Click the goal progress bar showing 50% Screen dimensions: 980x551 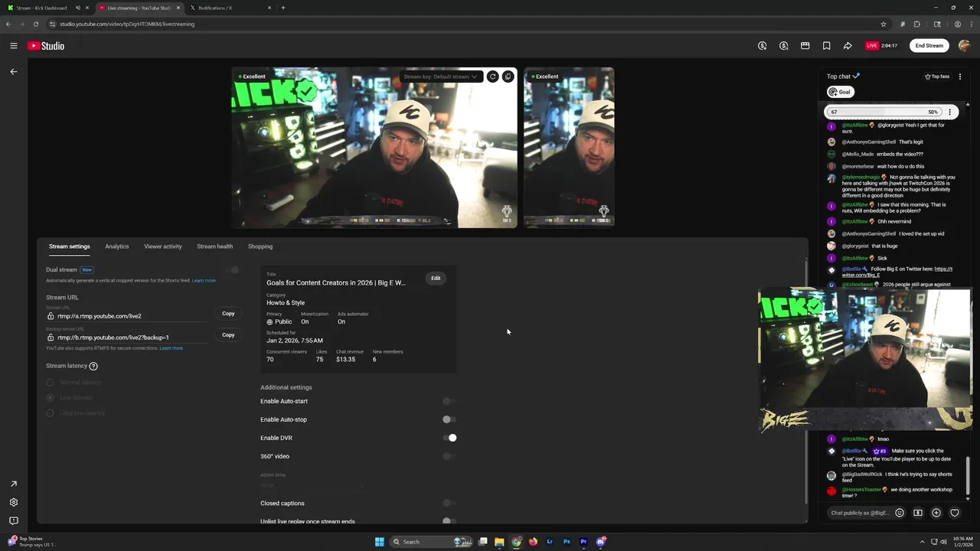coord(884,112)
